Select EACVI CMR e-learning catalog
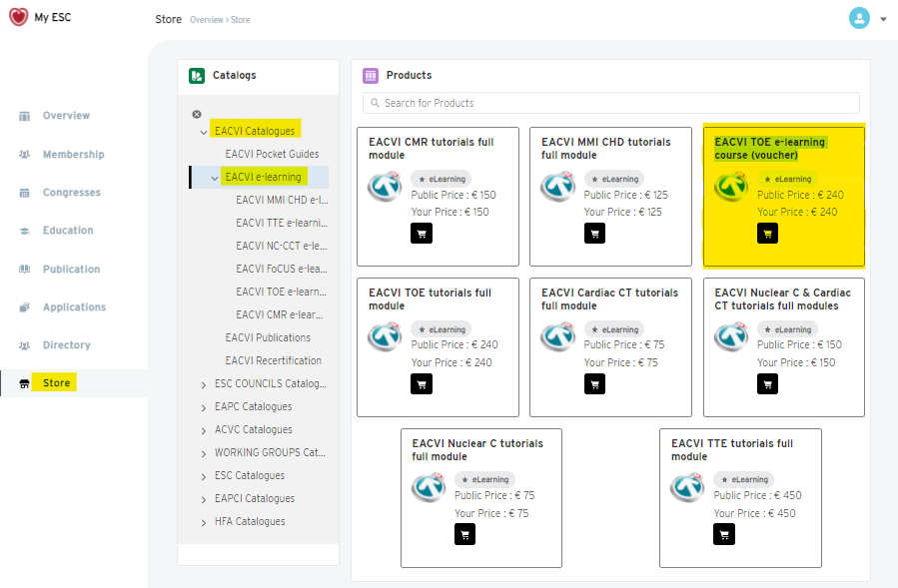 pyautogui.click(x=280, y=314)
